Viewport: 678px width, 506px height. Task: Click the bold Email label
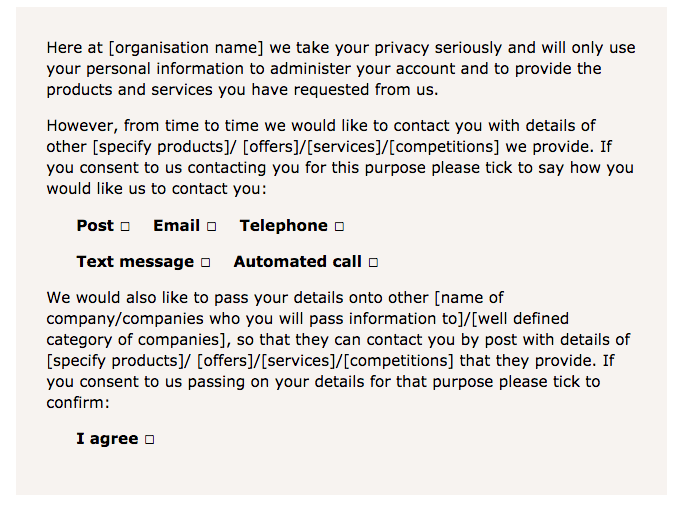point(176,226)
